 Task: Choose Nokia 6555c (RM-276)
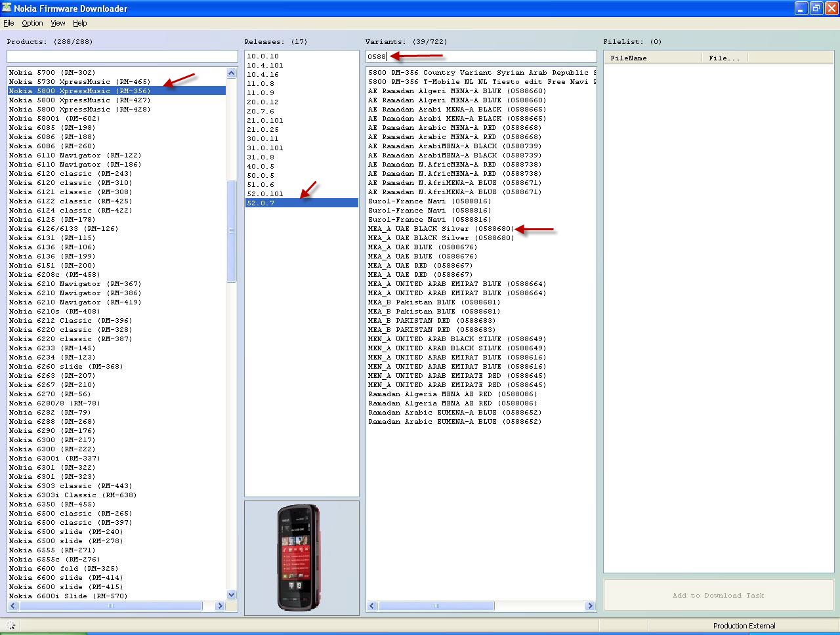coord(117,560)
